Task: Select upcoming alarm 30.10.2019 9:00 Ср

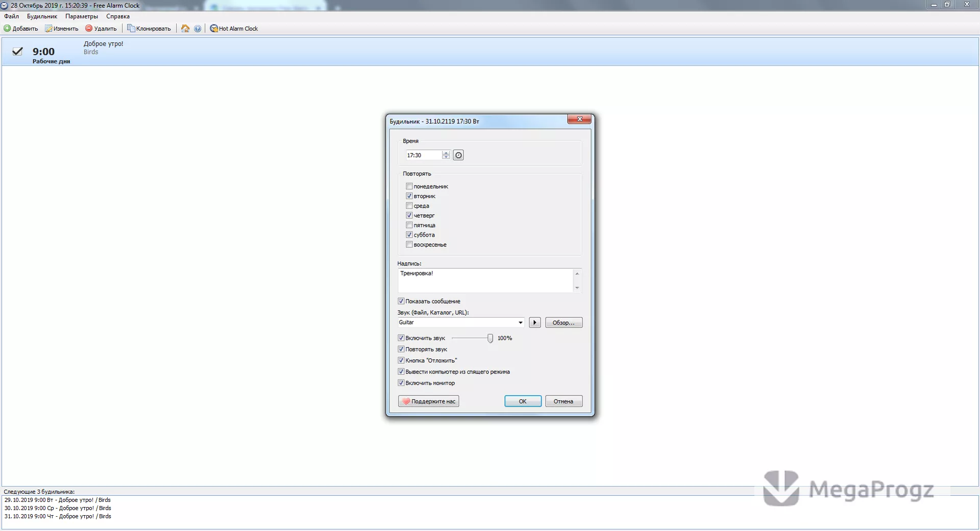Action: click(x=58, y=508)
